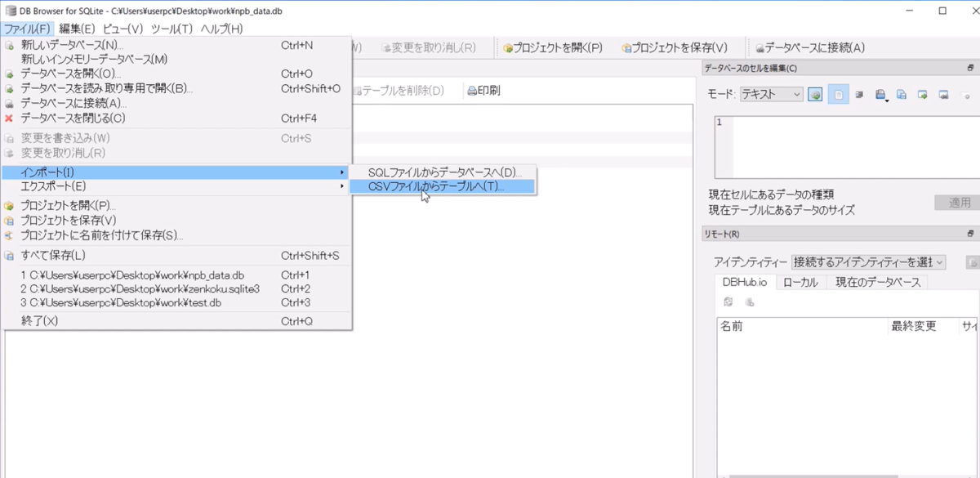
Task: Undock the データベースのセルを編集 panel
Action: [x=971, y=67]
